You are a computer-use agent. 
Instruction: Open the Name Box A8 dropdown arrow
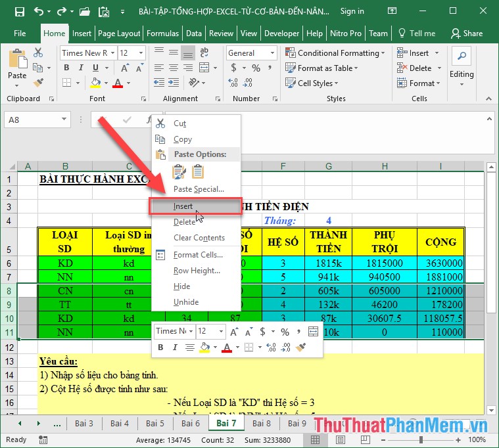(64, 120)
